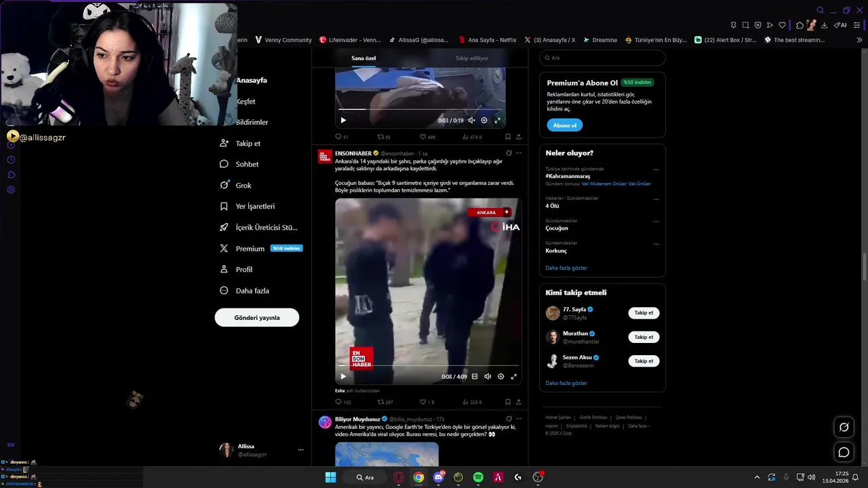The height and width of the screenshot is (488, 868).
Task: Open the Netflix bookmark
Action: coord(488,40)
